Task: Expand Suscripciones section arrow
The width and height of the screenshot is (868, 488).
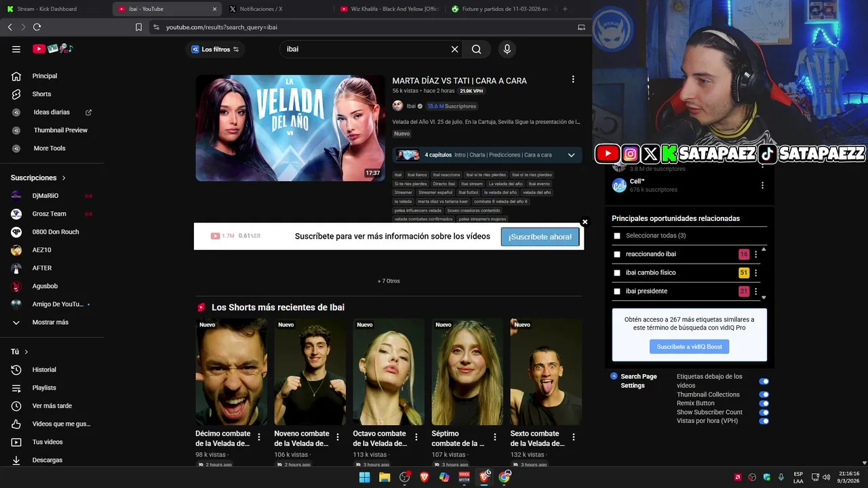Action: (x=64, y=178)
